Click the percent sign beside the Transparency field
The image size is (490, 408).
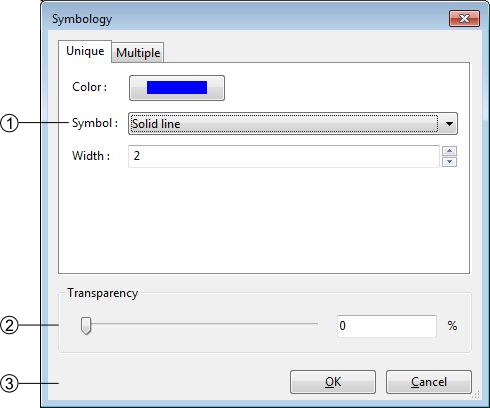pyautogui.click(x=452, y=326)
